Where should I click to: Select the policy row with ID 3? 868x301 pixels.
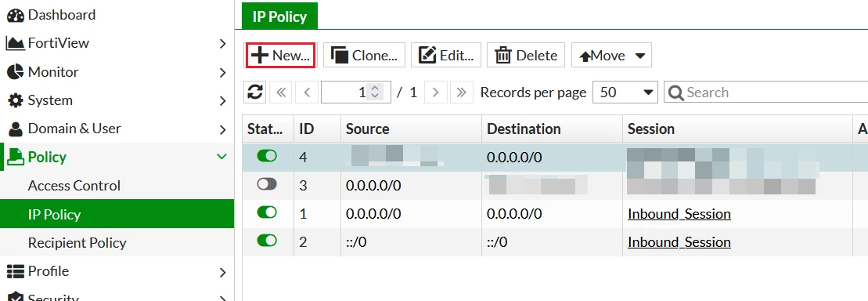click(x=555, y=185)
